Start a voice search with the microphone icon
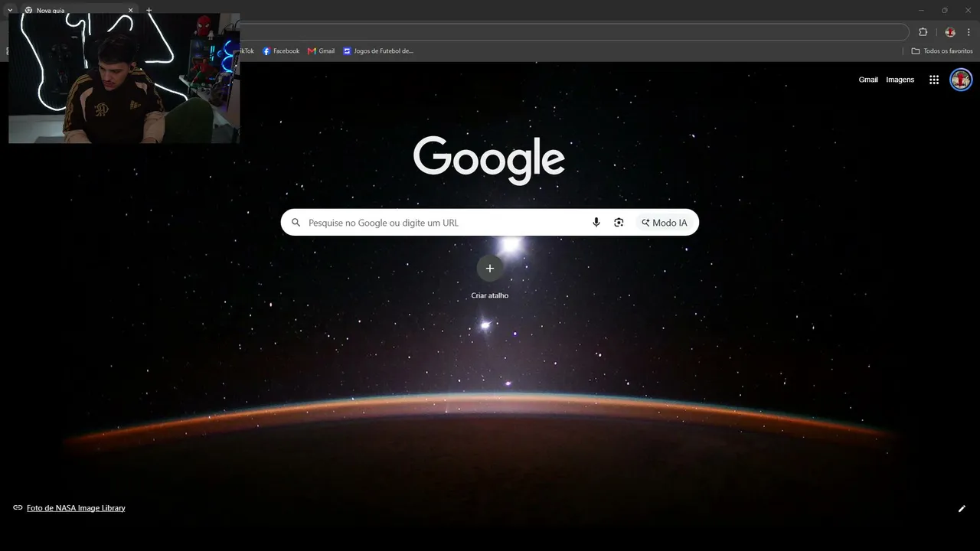980x551 pixels. point(596,223)
